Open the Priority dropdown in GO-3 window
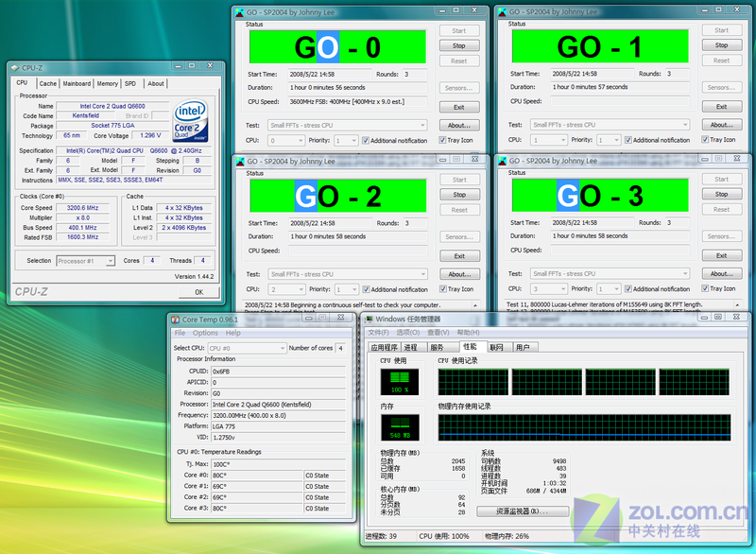The height and width of the screenshot is (554, 756). coord(609,288)
